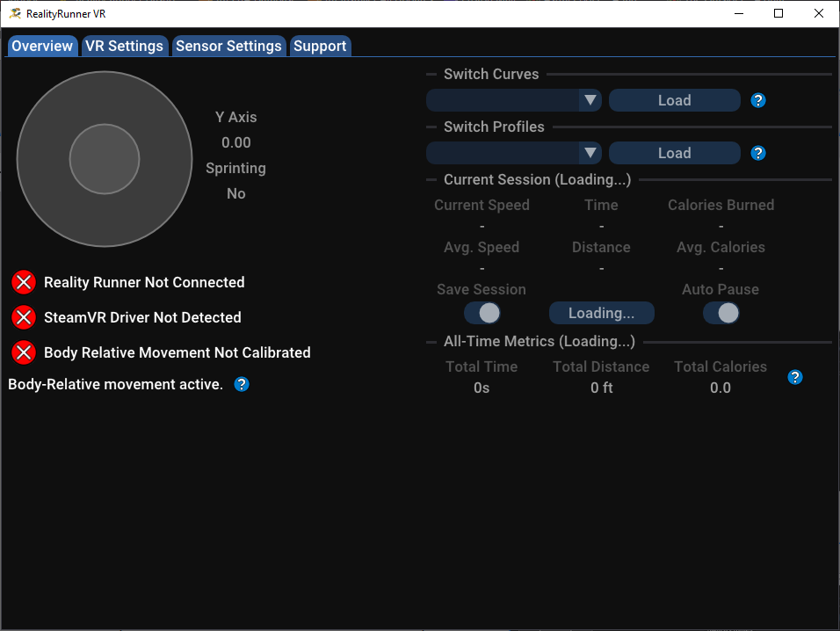
Task: Click the Current Speed label
Action: (x=482, y=205)
